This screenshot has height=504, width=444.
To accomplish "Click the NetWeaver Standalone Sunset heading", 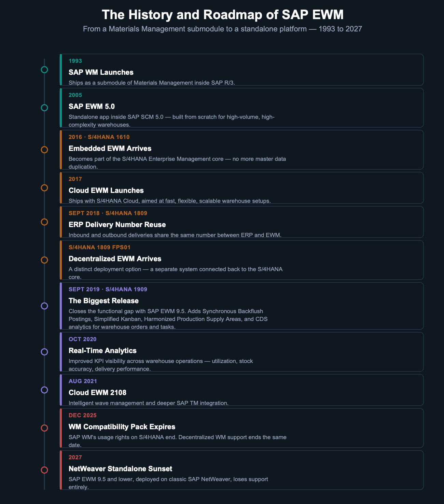I will pyautogui.click(x=120, y=469).
